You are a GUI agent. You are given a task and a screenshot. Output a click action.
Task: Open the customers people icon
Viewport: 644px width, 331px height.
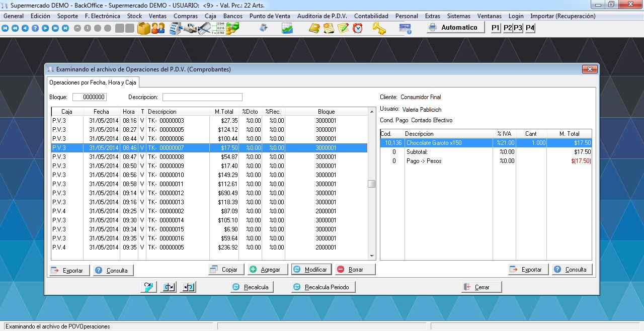pyautogui.click(x=158, y=28)
